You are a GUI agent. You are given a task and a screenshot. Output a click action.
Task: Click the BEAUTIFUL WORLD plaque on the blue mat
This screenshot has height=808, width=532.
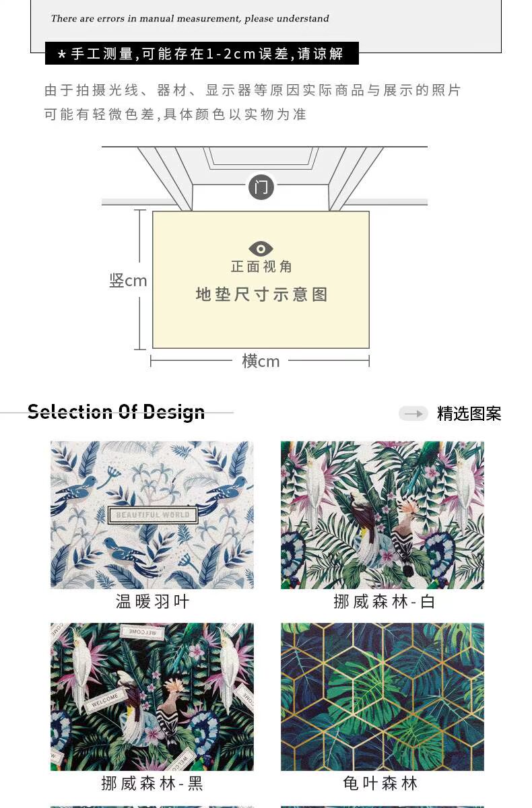click(153, 516)
